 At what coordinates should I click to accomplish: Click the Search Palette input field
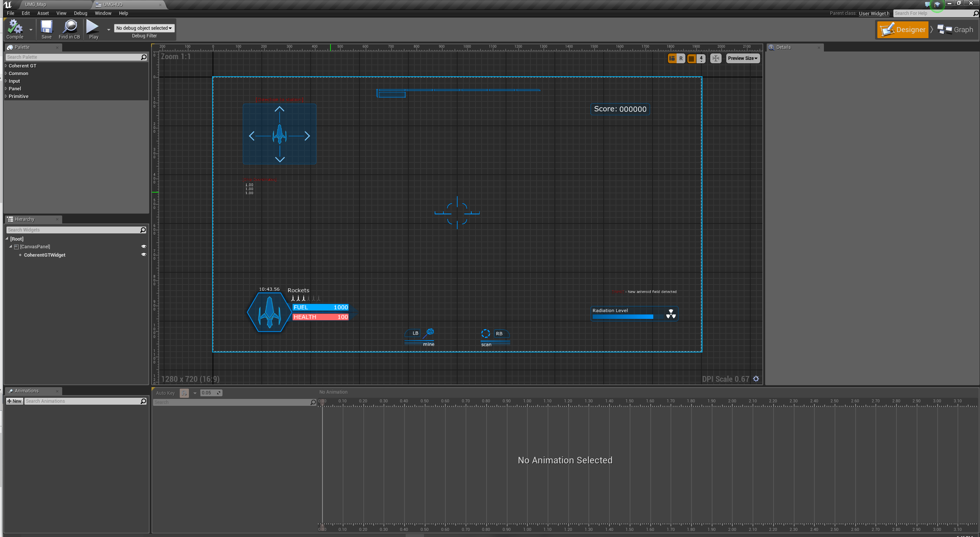click(x=73, y=57)
